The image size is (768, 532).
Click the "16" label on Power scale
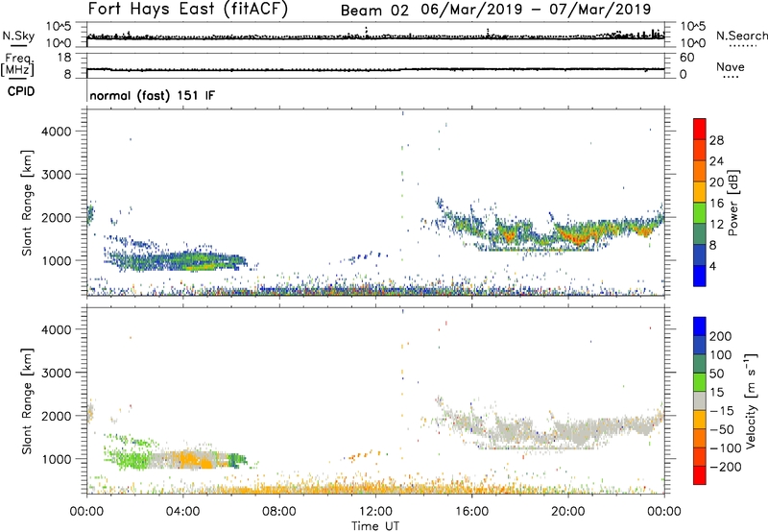[716, 204]
